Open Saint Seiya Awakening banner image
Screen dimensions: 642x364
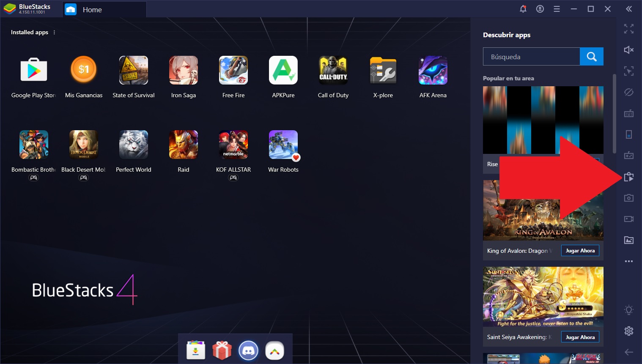tap(543, 297)
